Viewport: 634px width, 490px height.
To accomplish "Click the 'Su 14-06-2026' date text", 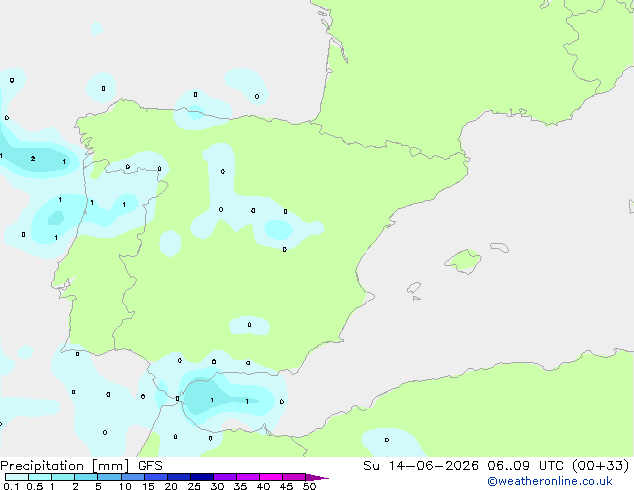I will point(421,466).
